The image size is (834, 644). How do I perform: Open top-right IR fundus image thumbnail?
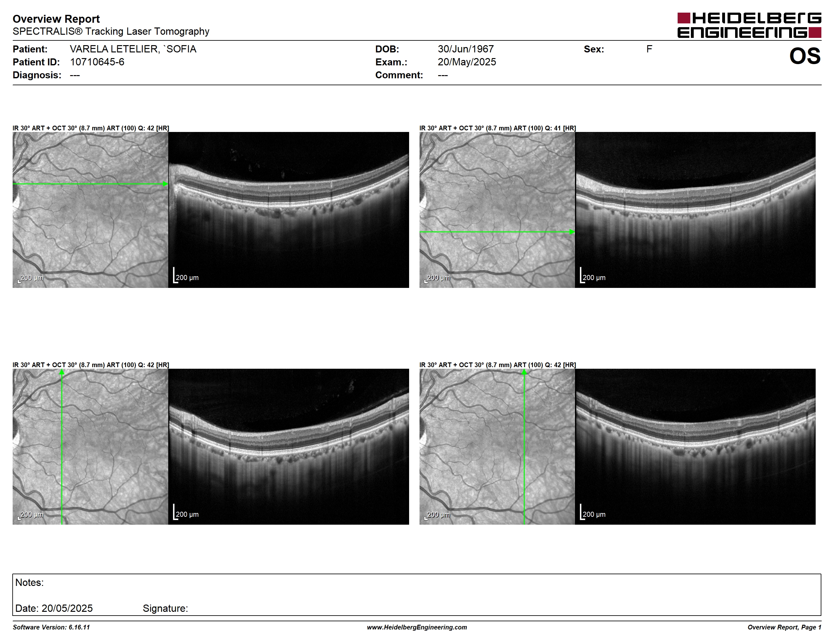pos(497,210)
